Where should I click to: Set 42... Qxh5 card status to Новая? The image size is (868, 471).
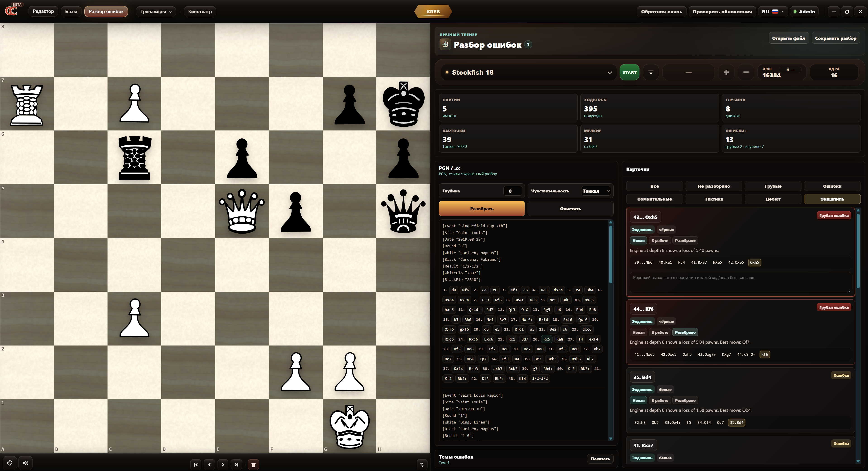point(638,240)
